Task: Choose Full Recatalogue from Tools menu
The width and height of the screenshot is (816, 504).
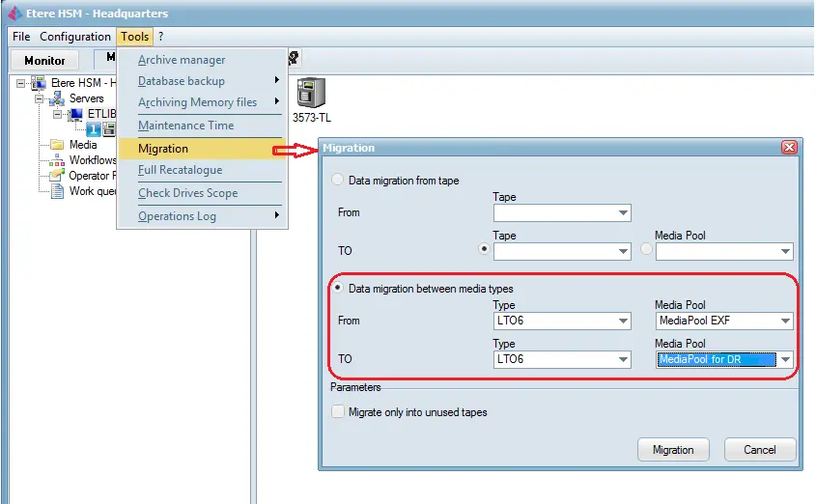Action: point(180,170)
